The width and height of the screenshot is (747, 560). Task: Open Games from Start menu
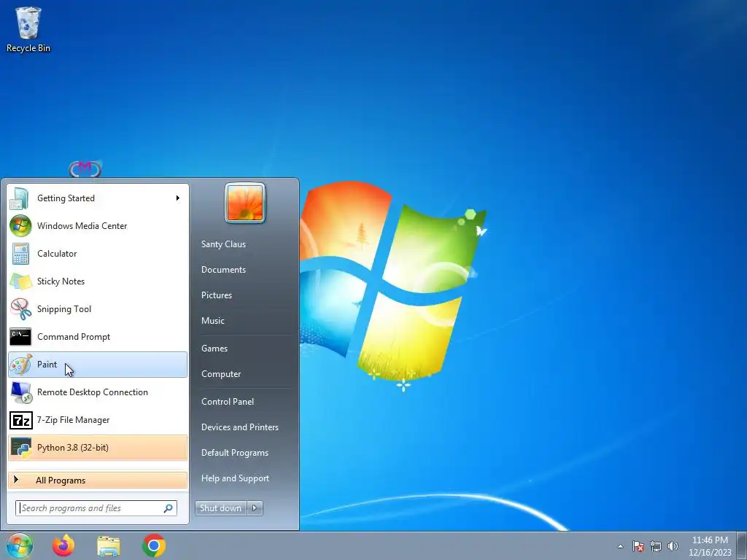(214, 349)
